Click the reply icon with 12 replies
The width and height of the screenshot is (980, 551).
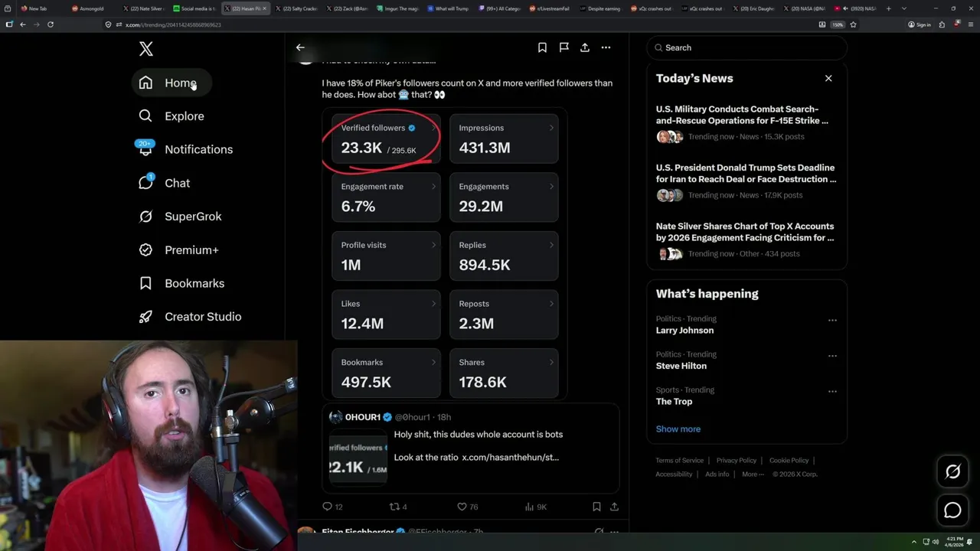point(327,507)
